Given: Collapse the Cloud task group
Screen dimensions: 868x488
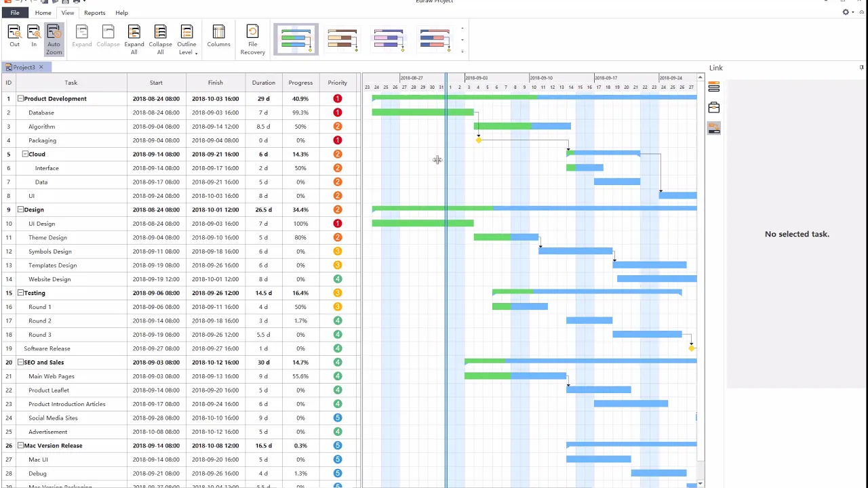Looking at the screenshot, I should pyautogui.click(x=25, y=154).
